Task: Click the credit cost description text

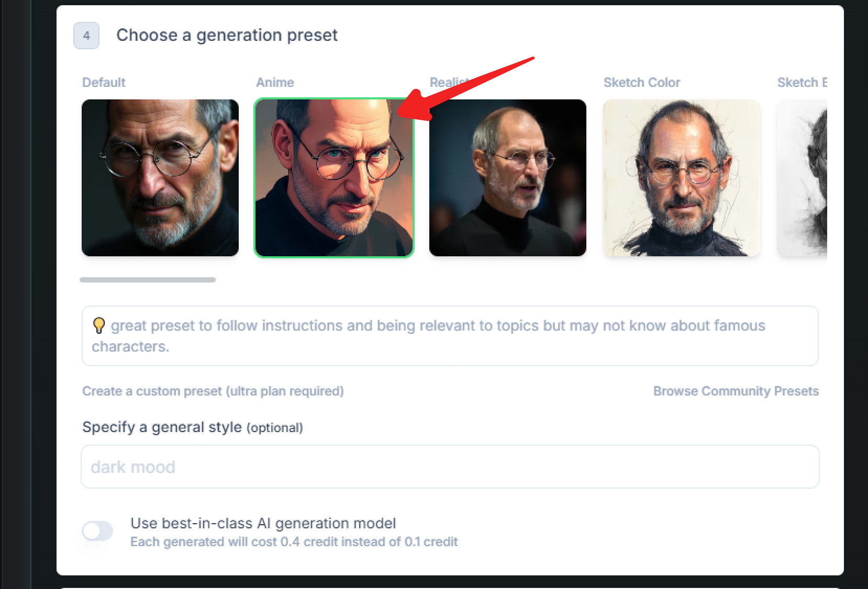Action: (294, 542)
